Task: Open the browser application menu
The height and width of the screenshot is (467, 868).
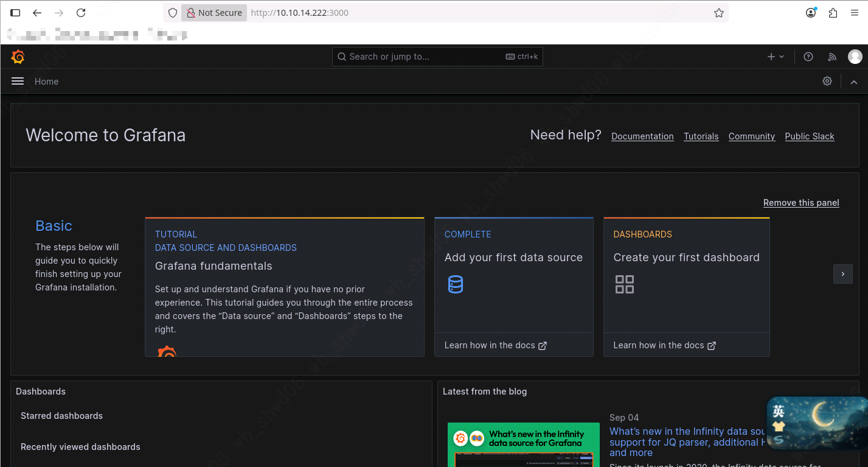Action: point(855,13)
